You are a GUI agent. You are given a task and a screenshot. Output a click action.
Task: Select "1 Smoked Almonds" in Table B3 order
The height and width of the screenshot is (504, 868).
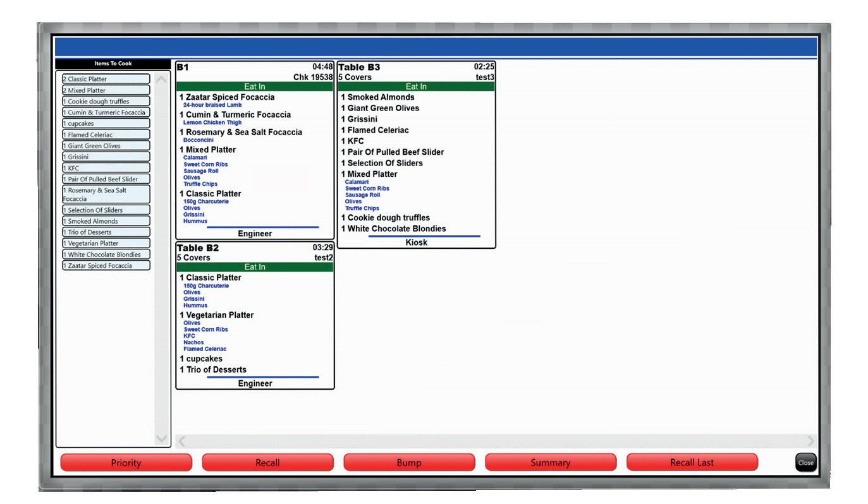pyautogui.click(x=378, y=97)
